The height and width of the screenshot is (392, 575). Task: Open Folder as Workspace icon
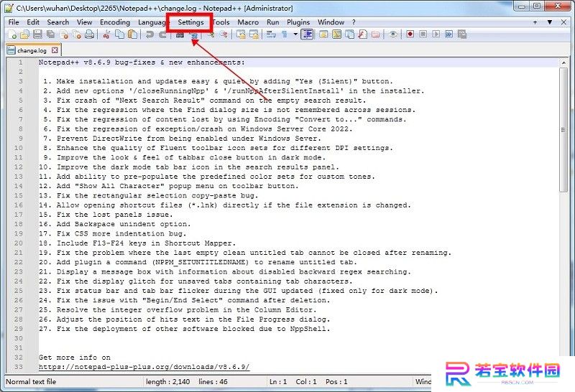(x=375, y=34)
